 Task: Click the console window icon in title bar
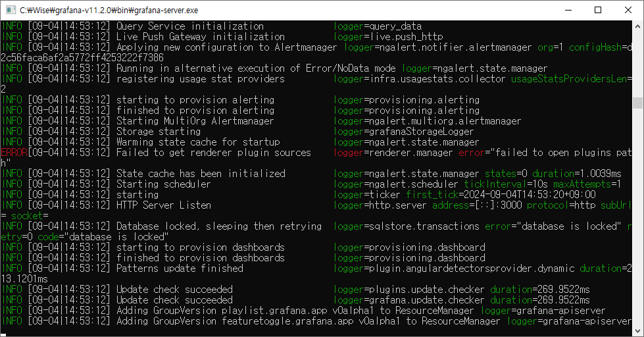(x=11, y=10)
